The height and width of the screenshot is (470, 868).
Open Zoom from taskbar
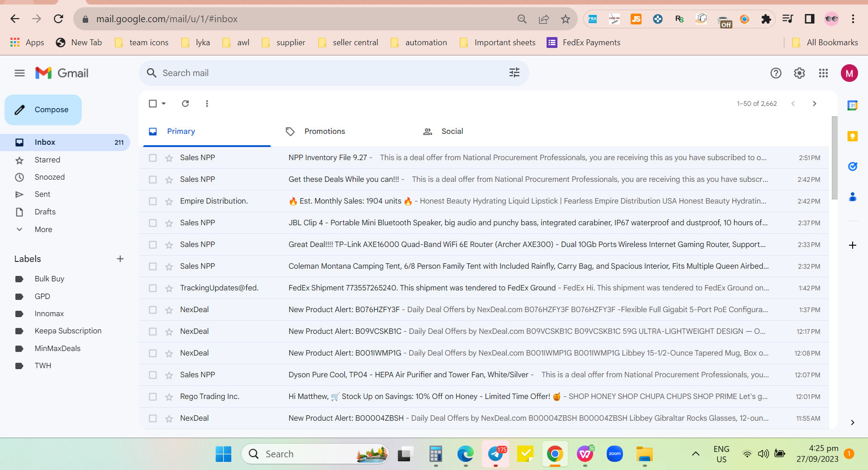coord(615,454)
